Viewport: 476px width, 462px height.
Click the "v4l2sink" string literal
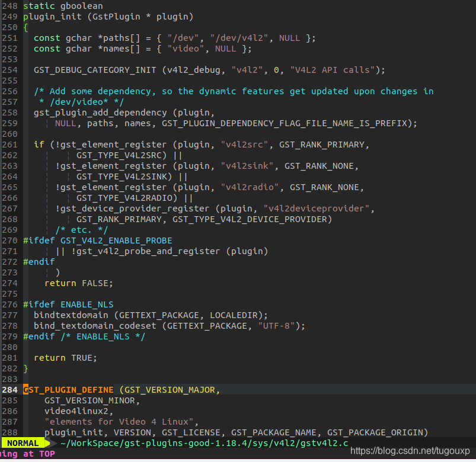click(247, 166)
